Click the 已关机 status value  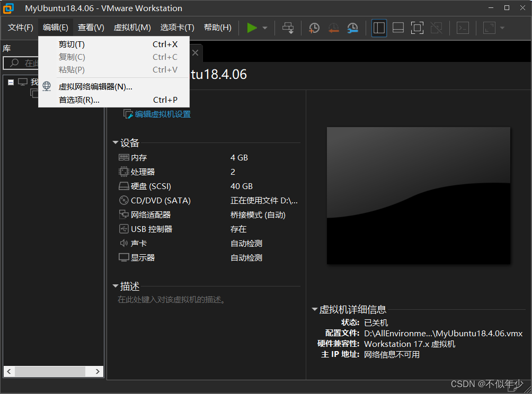376,323
